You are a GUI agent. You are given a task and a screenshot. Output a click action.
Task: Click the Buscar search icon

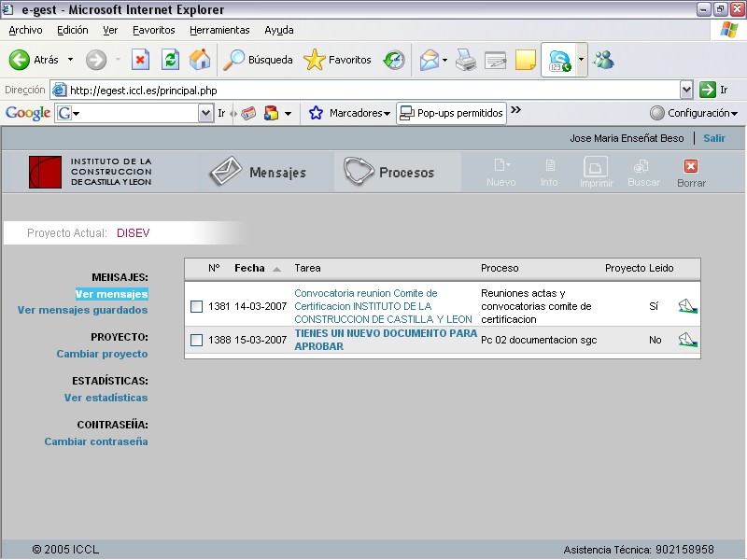[x=641, y=166]
